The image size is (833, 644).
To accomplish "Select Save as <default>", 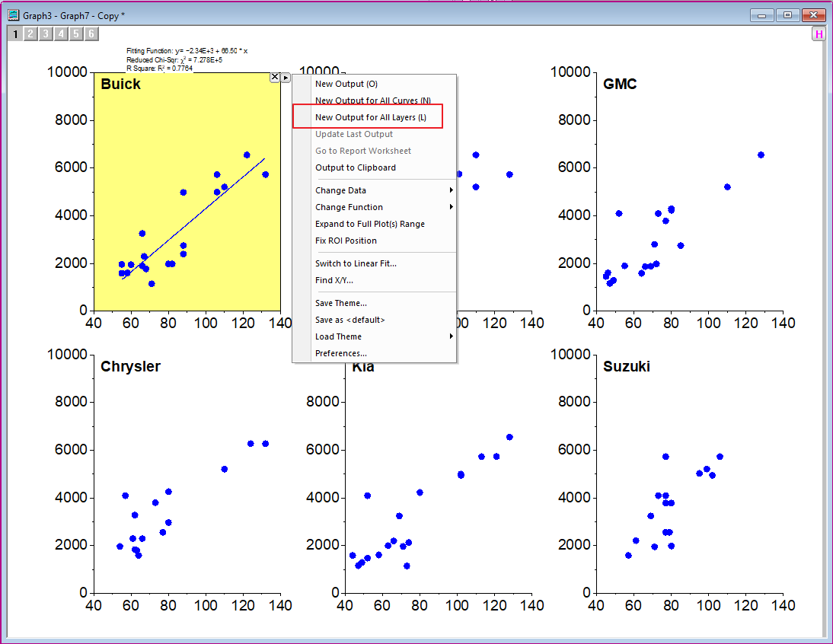I will [x=375, y=320].
